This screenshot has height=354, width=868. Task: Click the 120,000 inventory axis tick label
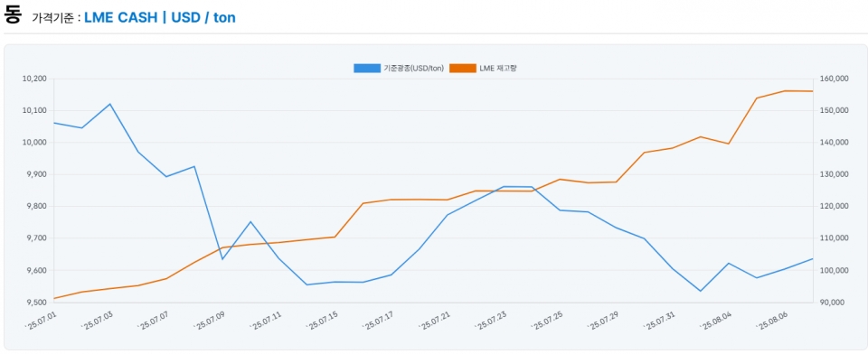point(833,206)
